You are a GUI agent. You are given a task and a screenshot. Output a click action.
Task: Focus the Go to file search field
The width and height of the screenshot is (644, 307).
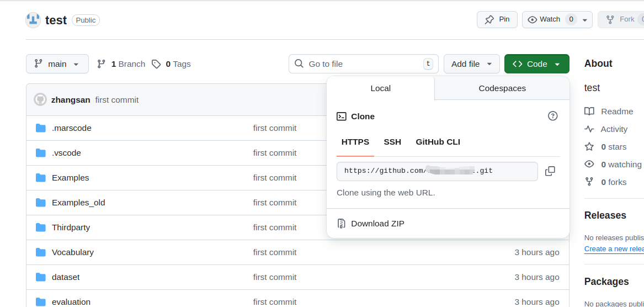[x=364, y=63]
